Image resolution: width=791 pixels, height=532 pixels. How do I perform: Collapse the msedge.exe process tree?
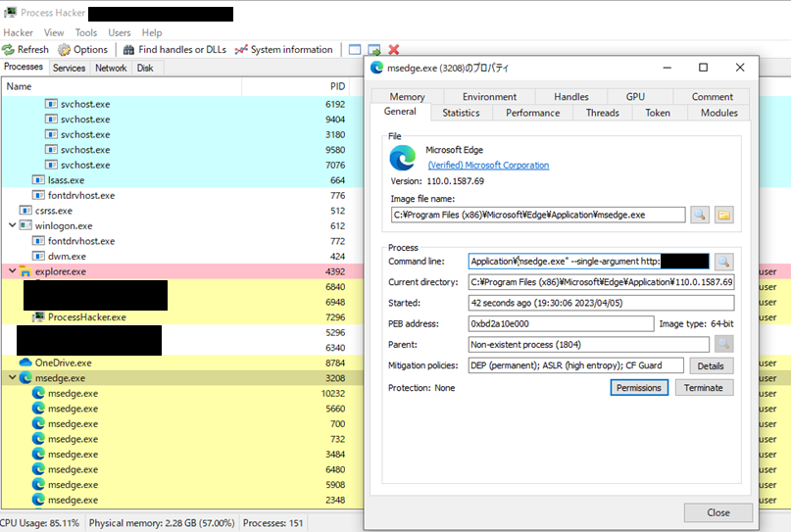(x=12, y=378)
